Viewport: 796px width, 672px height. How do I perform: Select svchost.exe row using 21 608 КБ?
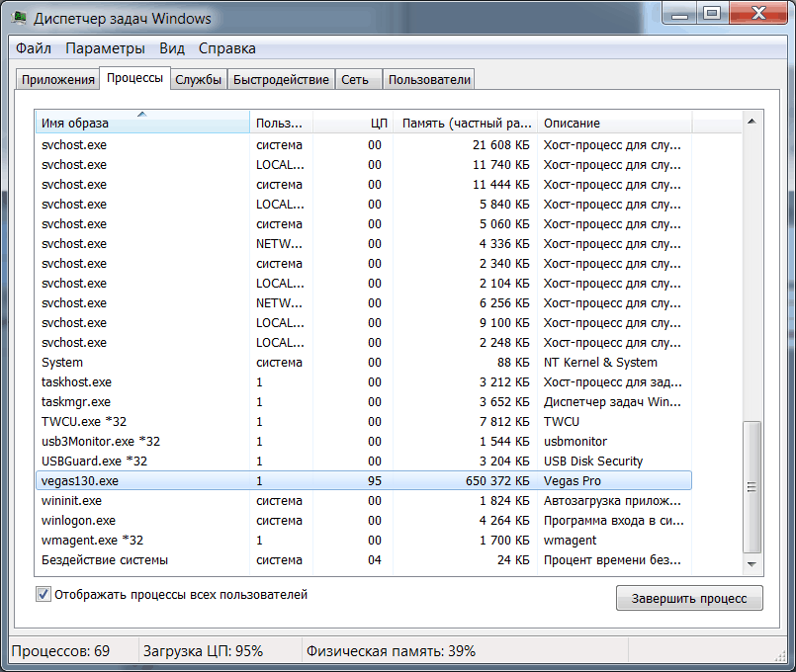[364, 144]
